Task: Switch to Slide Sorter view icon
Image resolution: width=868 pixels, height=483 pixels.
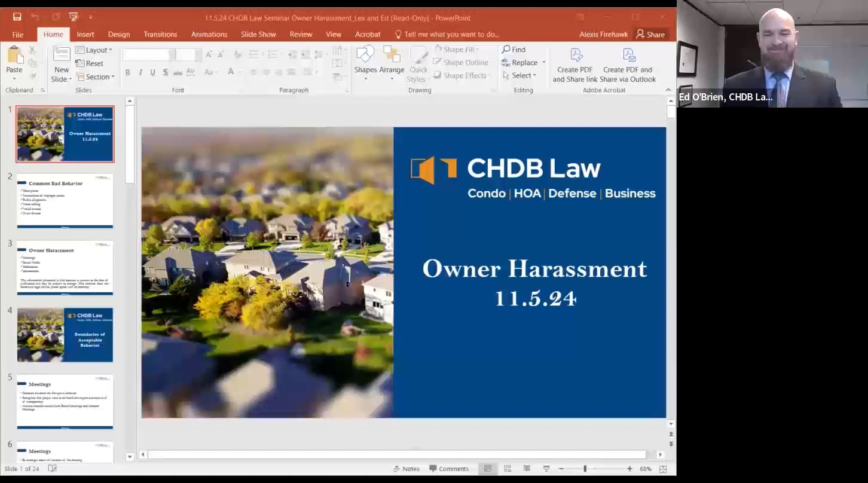Action: point(507,469)
